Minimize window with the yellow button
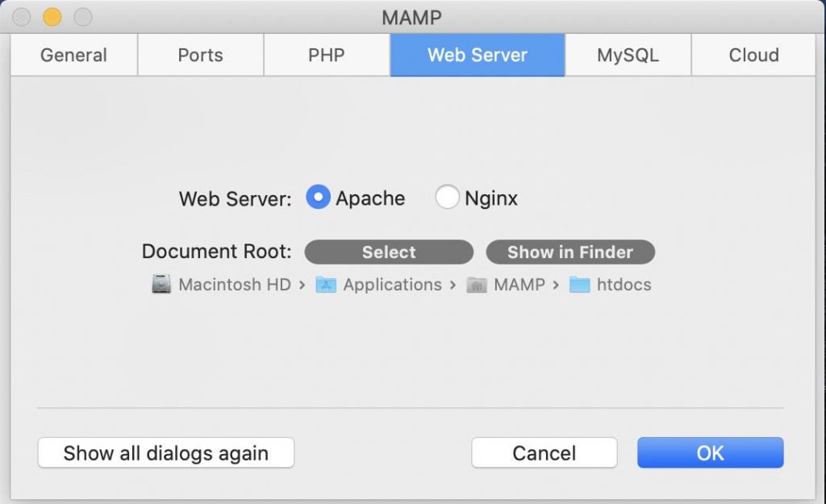The image size is (826, 504). click(x=52, y=17)
